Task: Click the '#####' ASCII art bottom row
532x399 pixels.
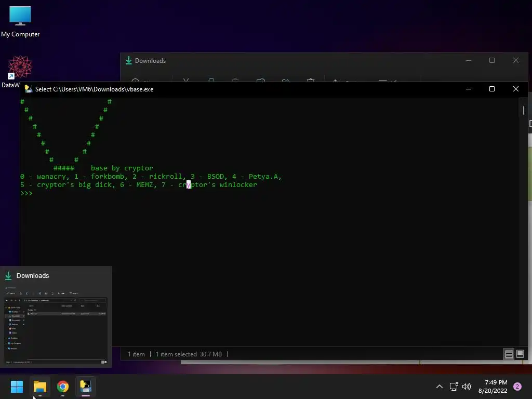Action: 63,168
